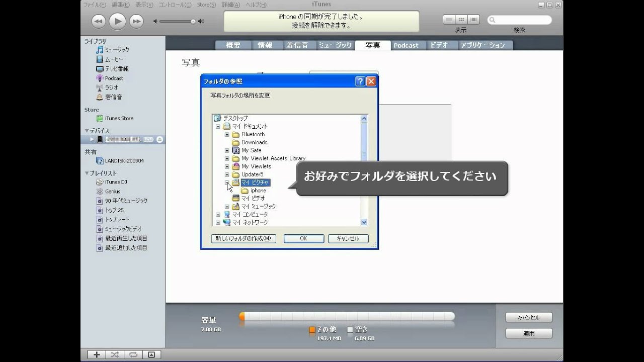Switch to grid view mode
This screenshot has height=362, width=644.
(461, 20)
